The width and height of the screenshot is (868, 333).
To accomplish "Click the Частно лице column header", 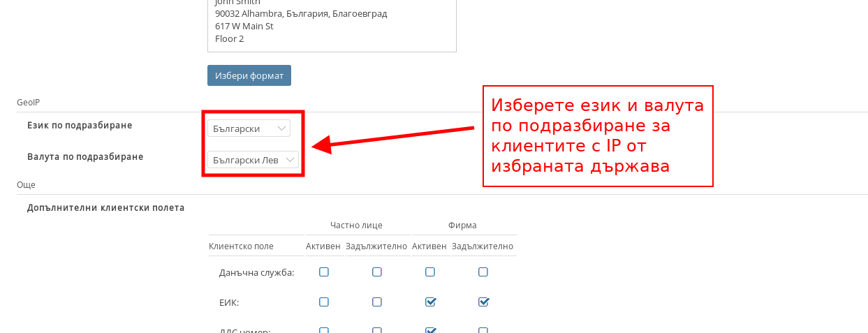I will coord(356,225).
